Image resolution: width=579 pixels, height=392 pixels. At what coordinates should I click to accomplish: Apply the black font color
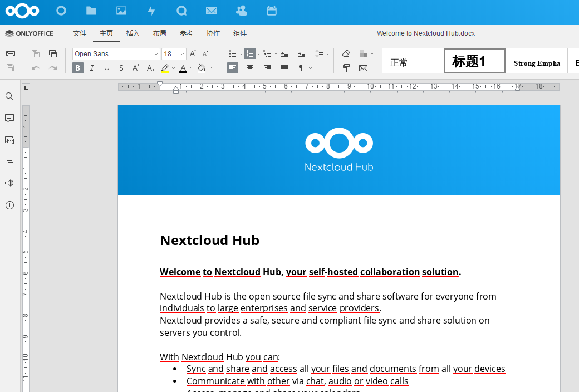183,68
